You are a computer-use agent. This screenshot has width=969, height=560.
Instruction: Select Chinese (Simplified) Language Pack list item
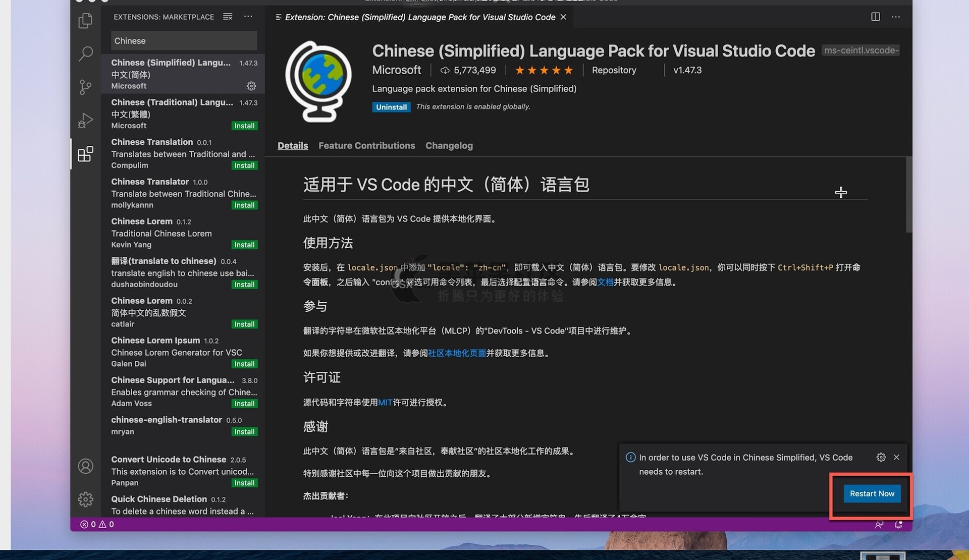[x=184, y=74]
